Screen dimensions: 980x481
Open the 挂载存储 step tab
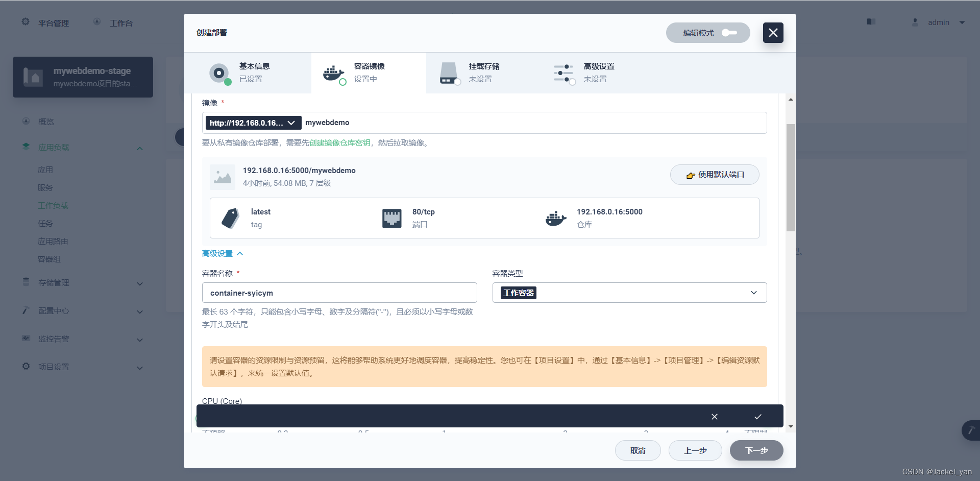click(483, 73)
